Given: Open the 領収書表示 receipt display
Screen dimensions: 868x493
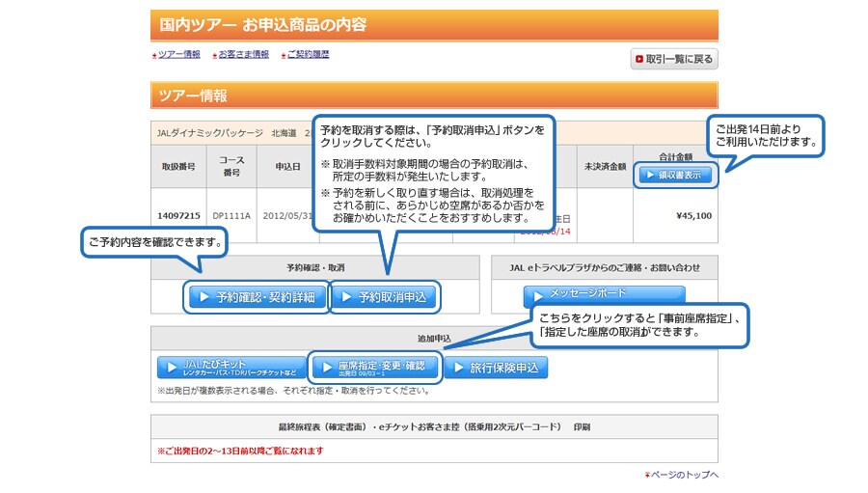Looking at the screenshot, I should (674, 176).
